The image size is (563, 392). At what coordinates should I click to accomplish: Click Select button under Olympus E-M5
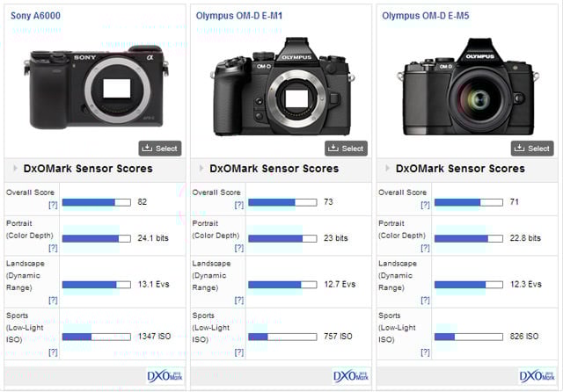(x=532, y=149)
